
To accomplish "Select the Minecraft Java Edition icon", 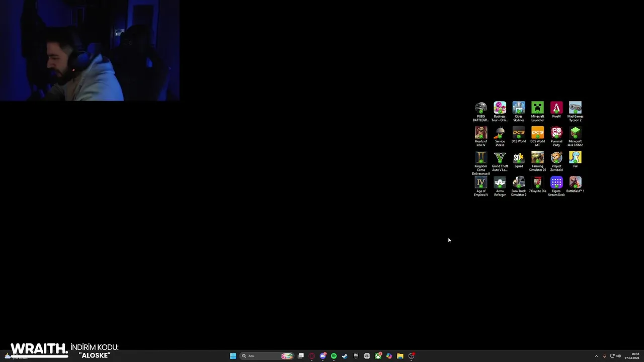I will (575, 136).
